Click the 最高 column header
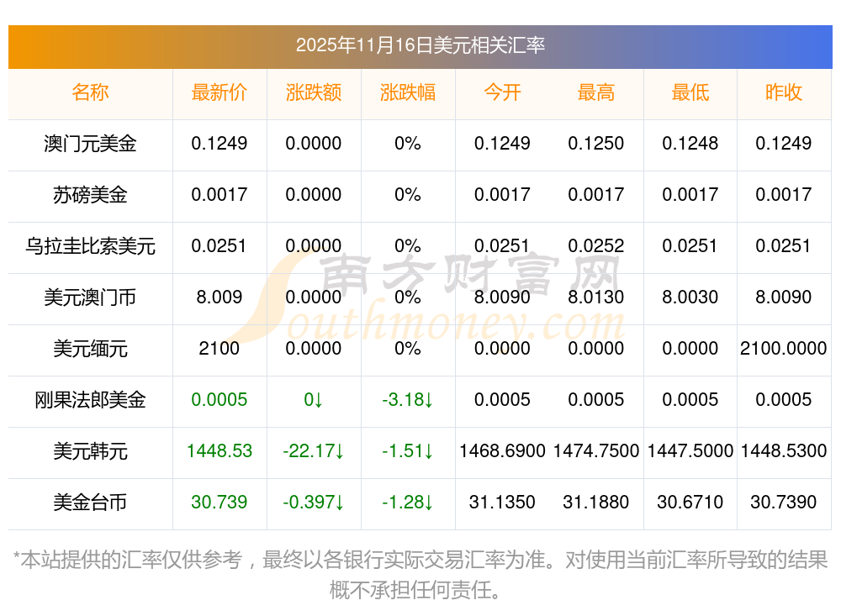 point(595,92)
